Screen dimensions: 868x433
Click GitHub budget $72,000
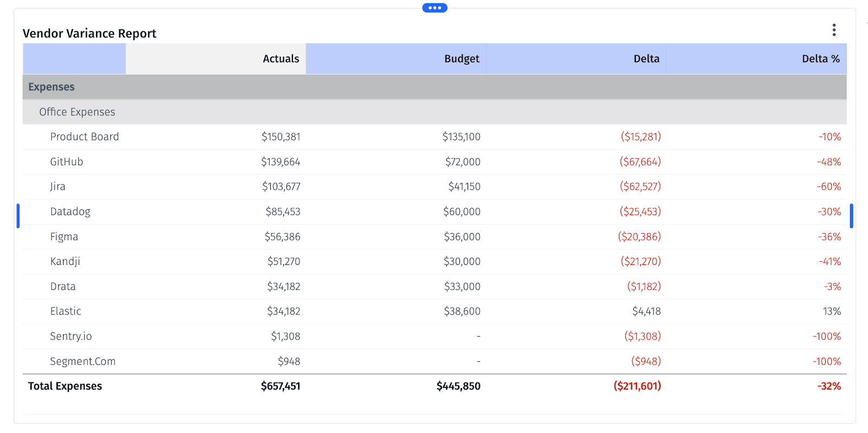[463, 161]
